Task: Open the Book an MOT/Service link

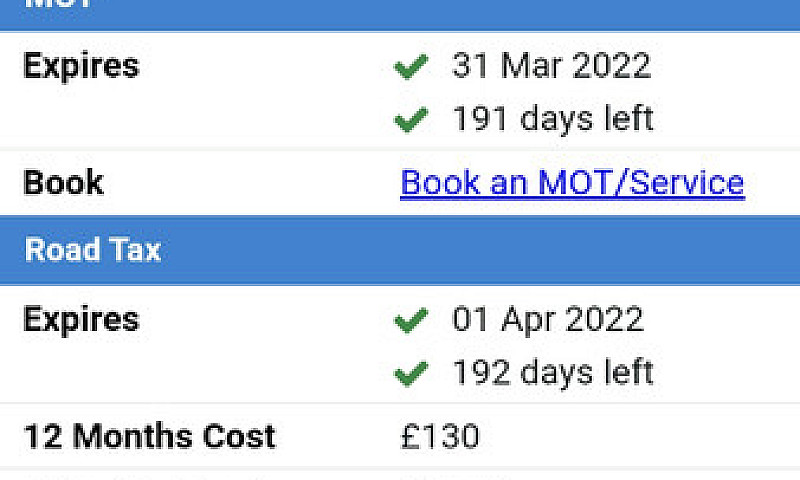Action: 572,183
